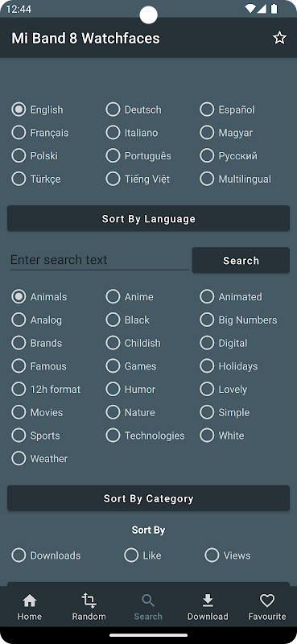Screen dimensions: 297x644
Task: Open the Favourite heart tab icon
Action: tap(267, 601)
